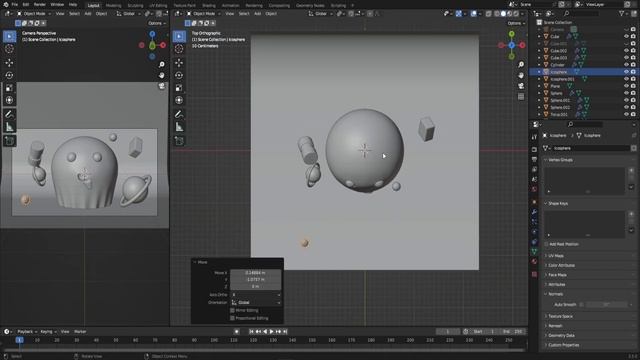Select the Select Box tool in the top orthographic viewport
This screenshot has height=360, width=640.
click(179, 36)
